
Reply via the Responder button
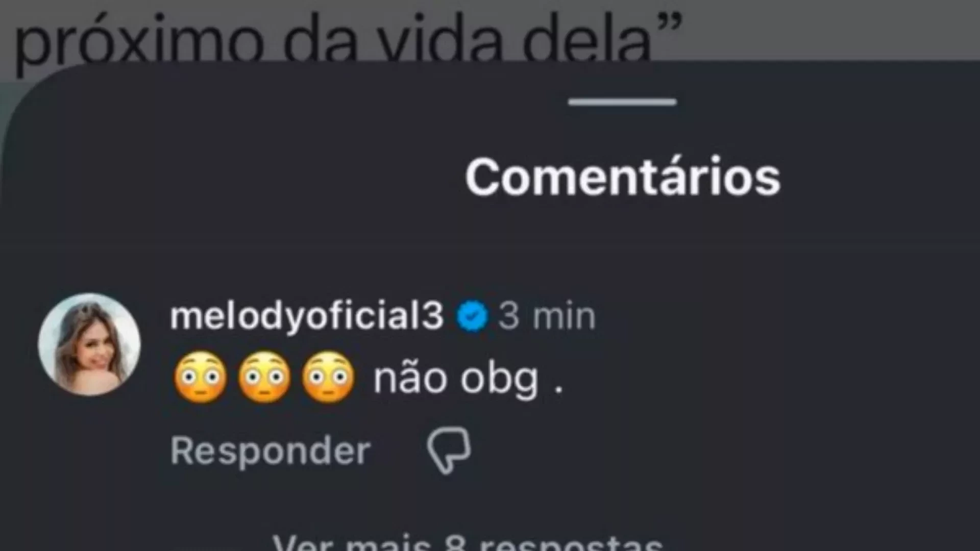coord(271,451)
